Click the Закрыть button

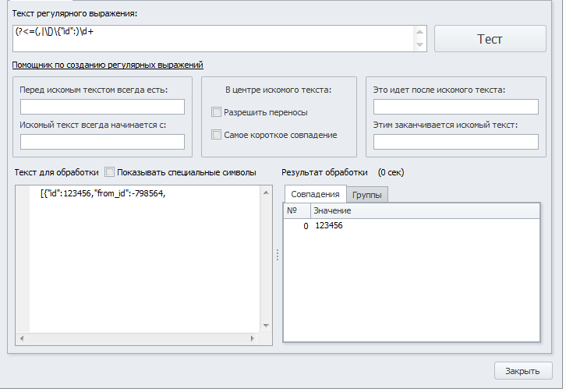[522, 371]
